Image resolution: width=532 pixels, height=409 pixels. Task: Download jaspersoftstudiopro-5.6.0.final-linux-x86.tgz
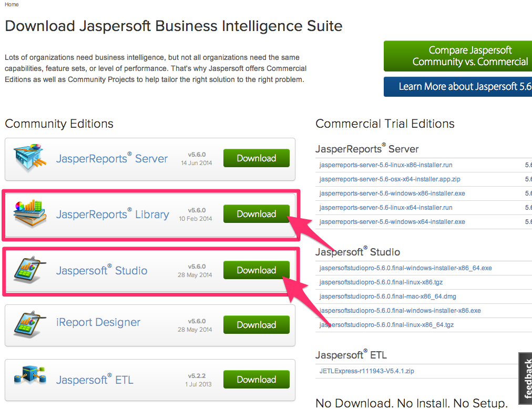(381, 282)
